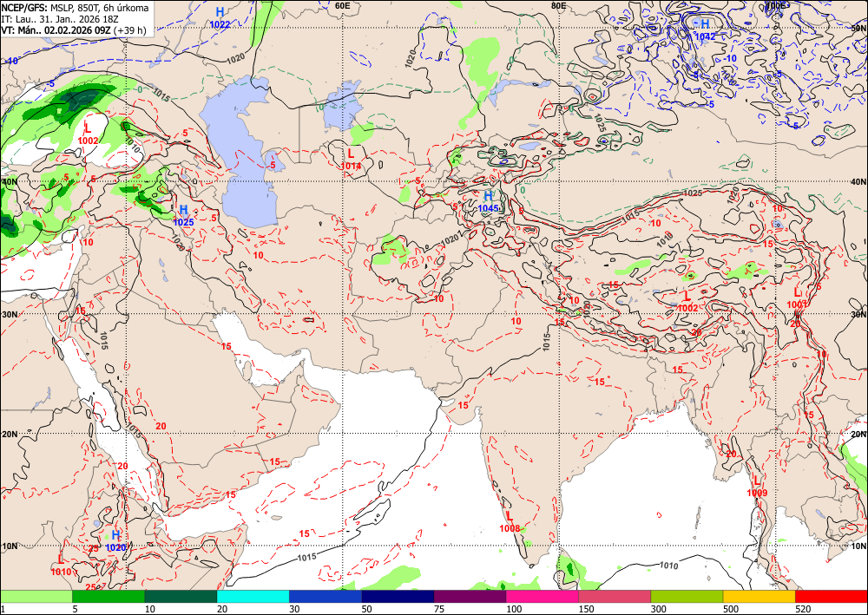Click the "(+39 h)" forecast offset
Screen dimensions: 868x615
pos(129,29)
